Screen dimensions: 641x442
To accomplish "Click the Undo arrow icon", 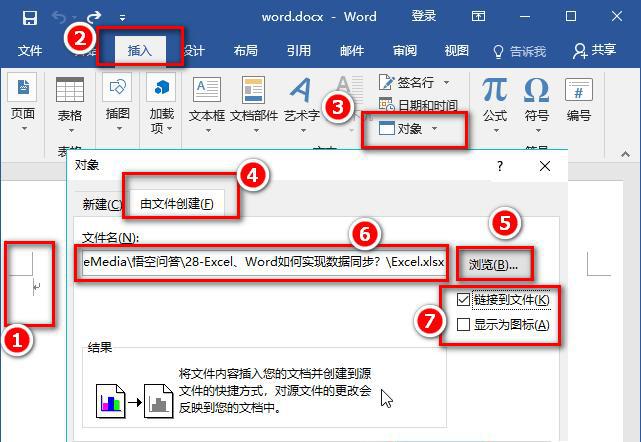I will pos(59,17).
